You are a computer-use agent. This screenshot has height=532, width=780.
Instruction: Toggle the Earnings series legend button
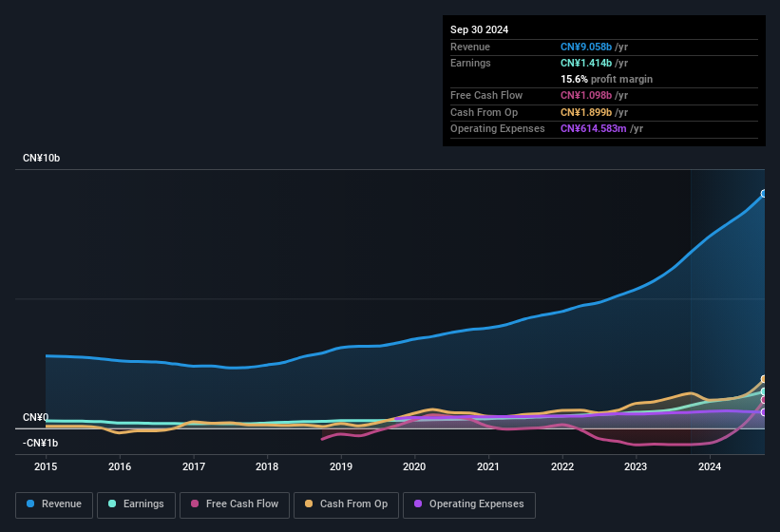(x=136, y=504)
